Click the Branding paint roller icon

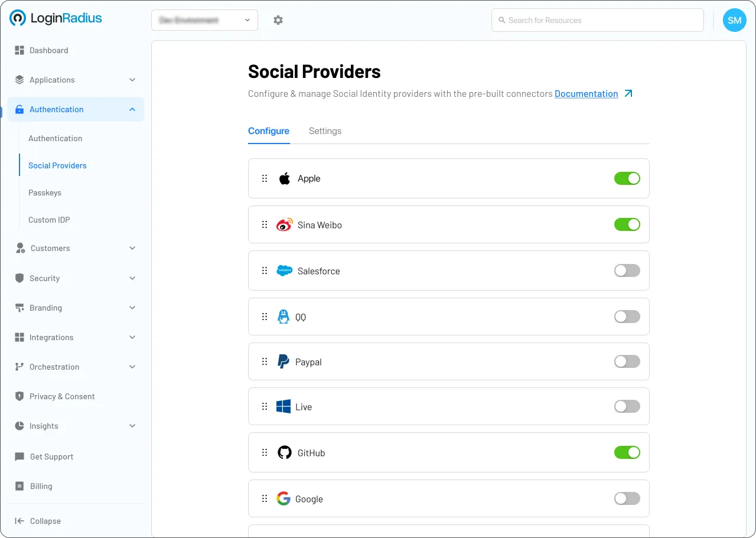19,308
